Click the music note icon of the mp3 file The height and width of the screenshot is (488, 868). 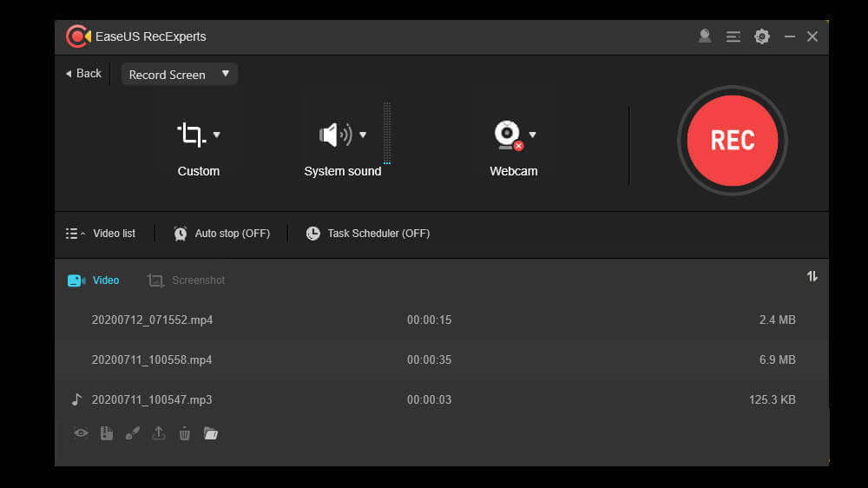[x=76, y=399]
